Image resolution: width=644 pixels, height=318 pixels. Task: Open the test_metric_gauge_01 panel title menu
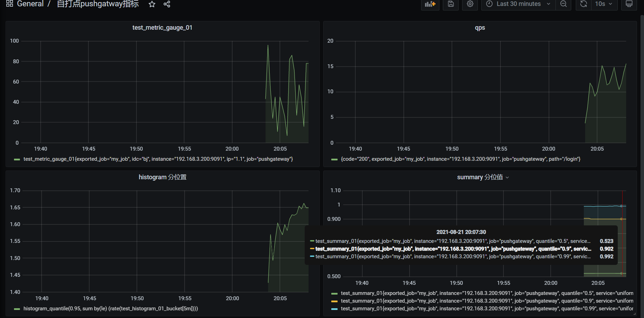(162, 28)
